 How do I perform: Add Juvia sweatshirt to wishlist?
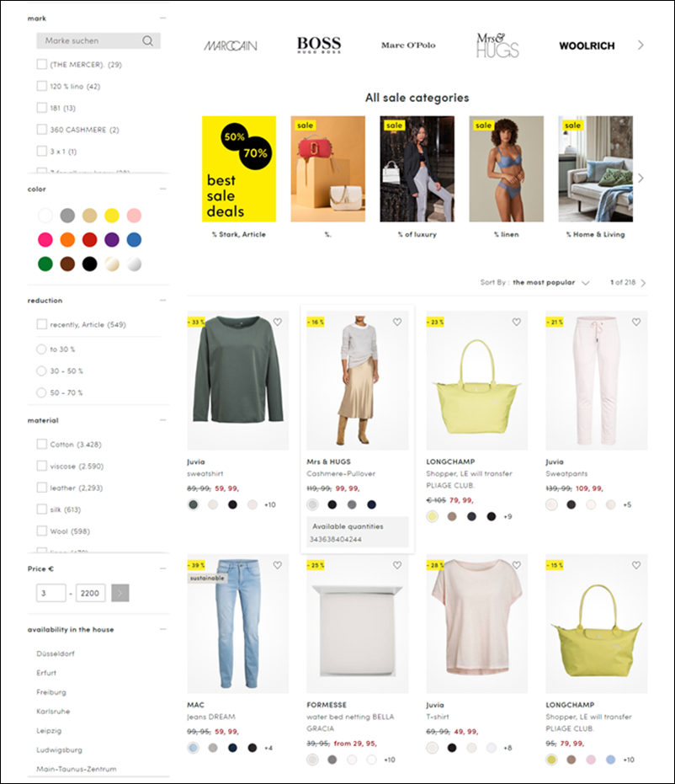tap(277, 322)
